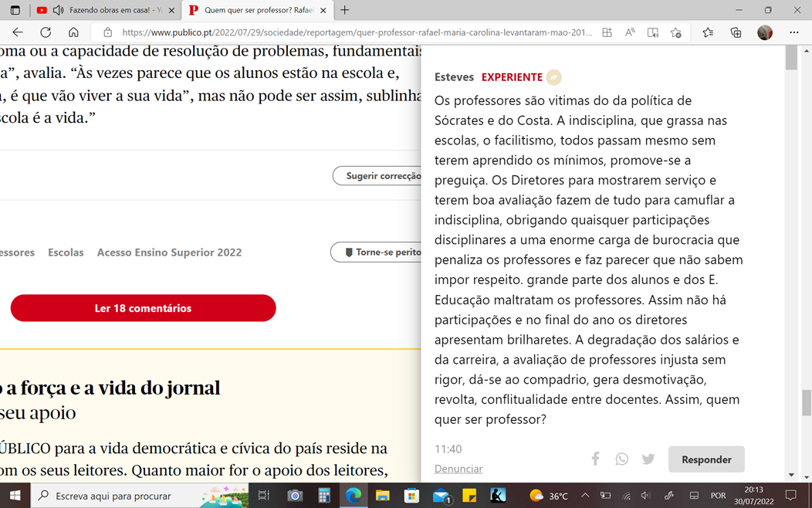The width and height of the screenshot is (812, 508).
Task: Share Esteves comment on Twitter
Action: coord(648,459)
